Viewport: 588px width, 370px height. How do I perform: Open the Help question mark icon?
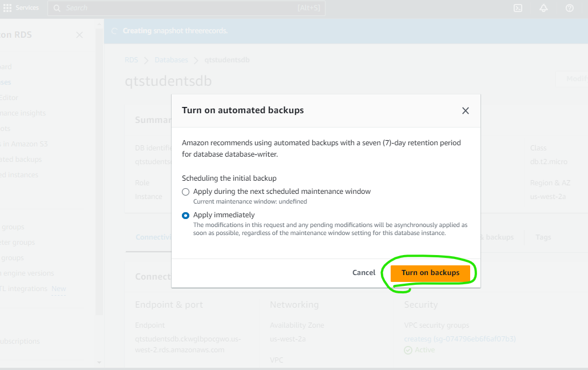click(569, 8)
